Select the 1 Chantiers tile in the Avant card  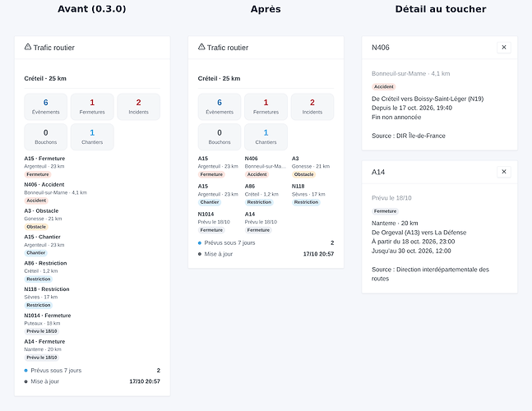[92, 137]
